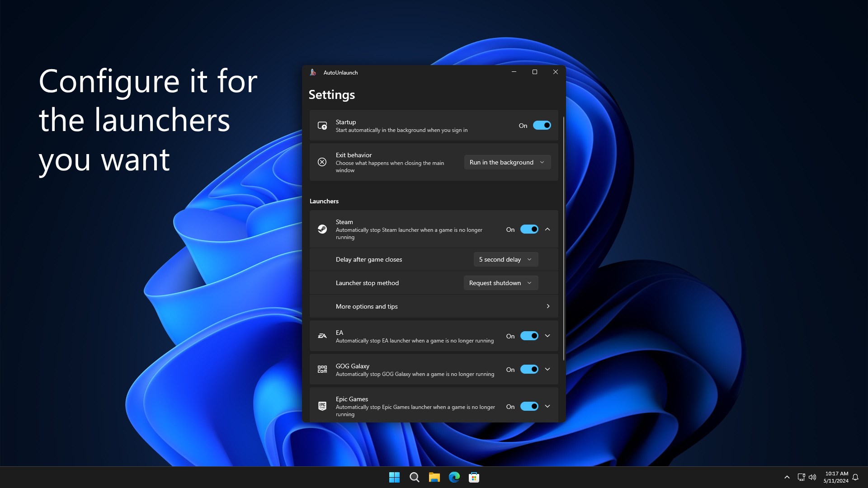Viewport: 868px width, 488px height.
Task: Open File Explorer from the taskbar
Action: coord(434,477)
